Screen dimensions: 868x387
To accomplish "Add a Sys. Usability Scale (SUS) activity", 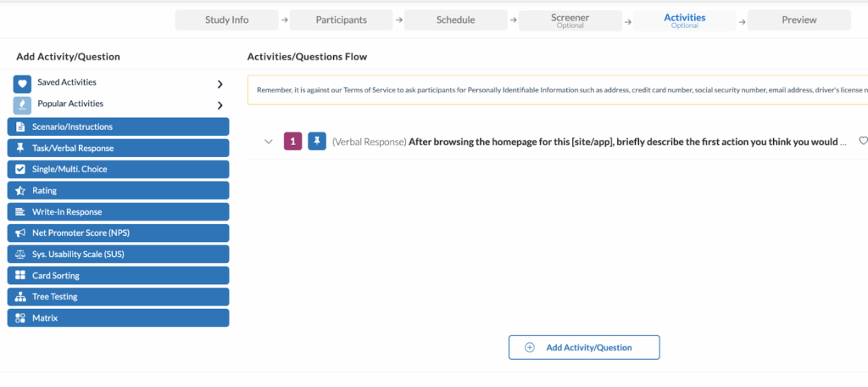I will [118, 255].
